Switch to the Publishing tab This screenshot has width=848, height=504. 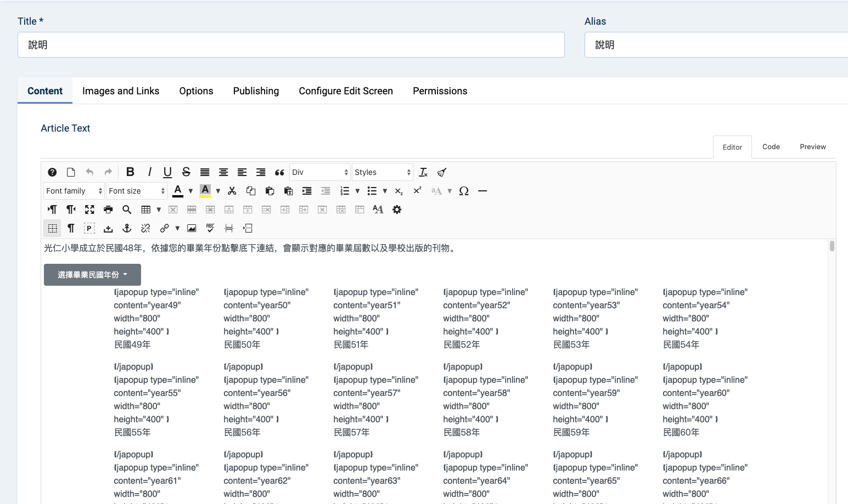(x=256, y=91)
